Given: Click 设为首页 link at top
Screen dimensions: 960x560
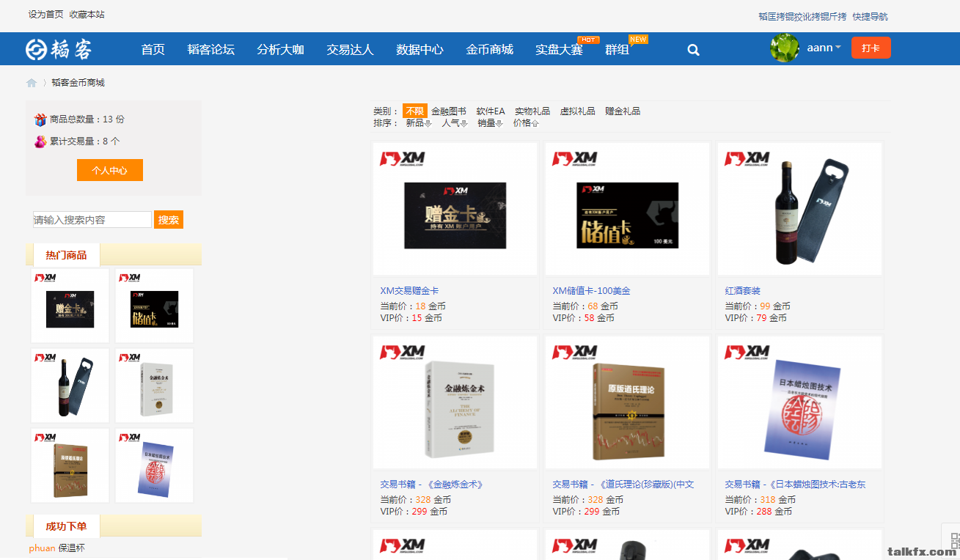Looking at the screenshot, I should click(46, 15).
